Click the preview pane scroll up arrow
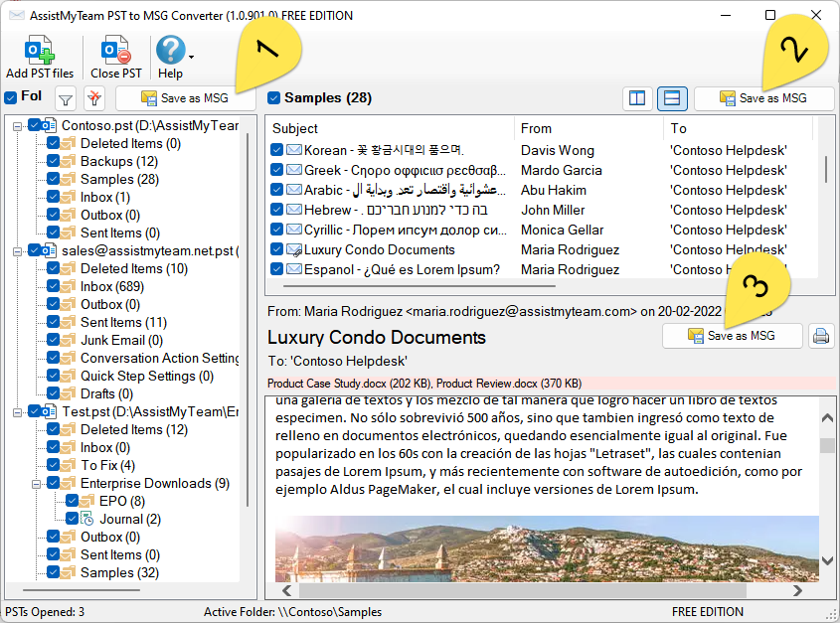The width and height of the screenshot is (840, 623). pos(827,418)
